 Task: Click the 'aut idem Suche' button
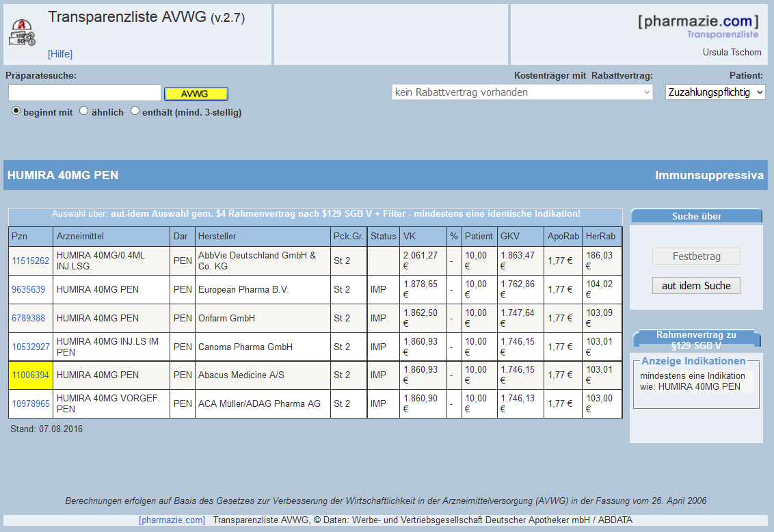click(x=696, y=285)
